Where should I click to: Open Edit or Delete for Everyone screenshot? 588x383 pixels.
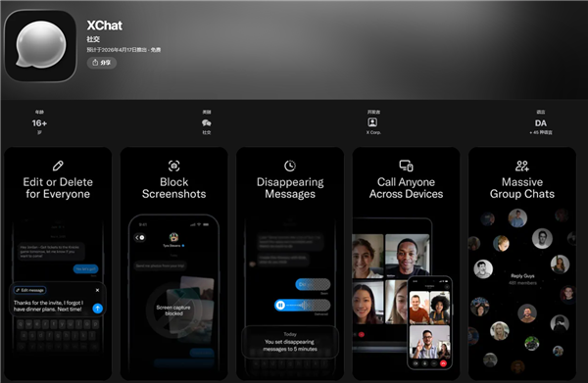58,263
